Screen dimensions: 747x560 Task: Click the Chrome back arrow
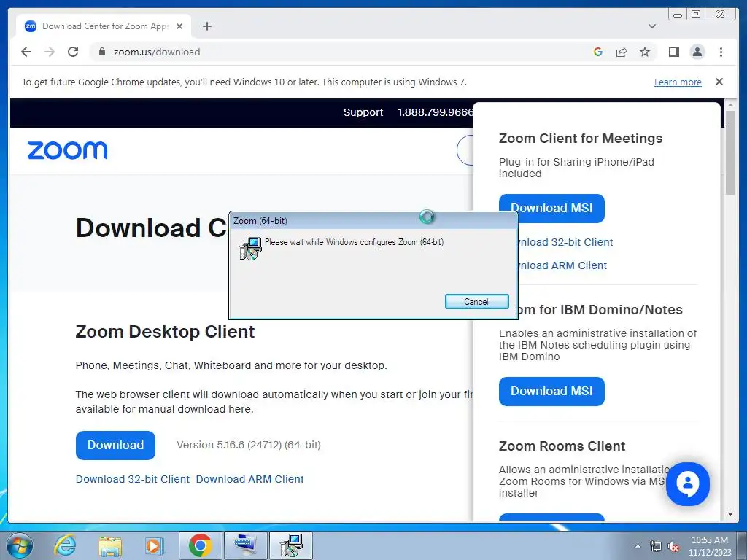(26, 52)
